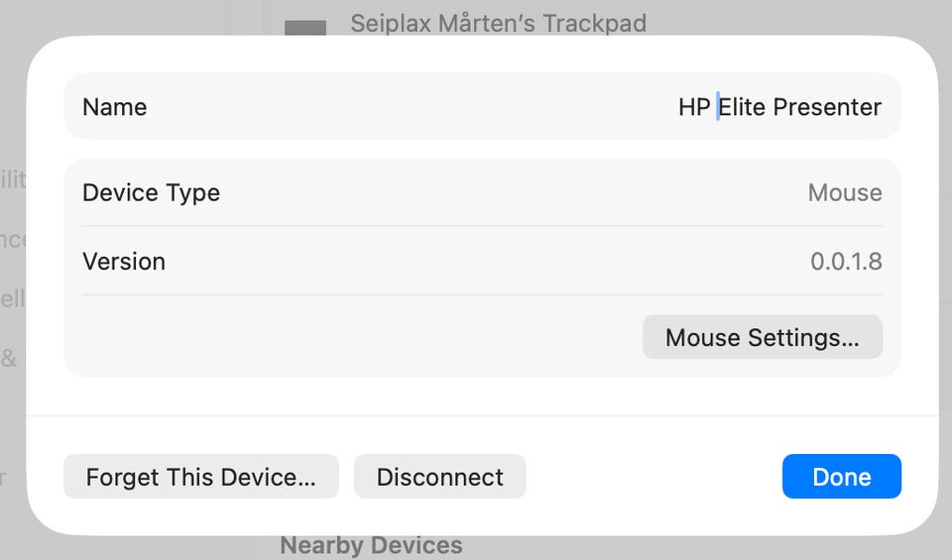Click the partially hidden "&" sidebar item
Viewport: 952px width, 560px height.
pos(9,358)
